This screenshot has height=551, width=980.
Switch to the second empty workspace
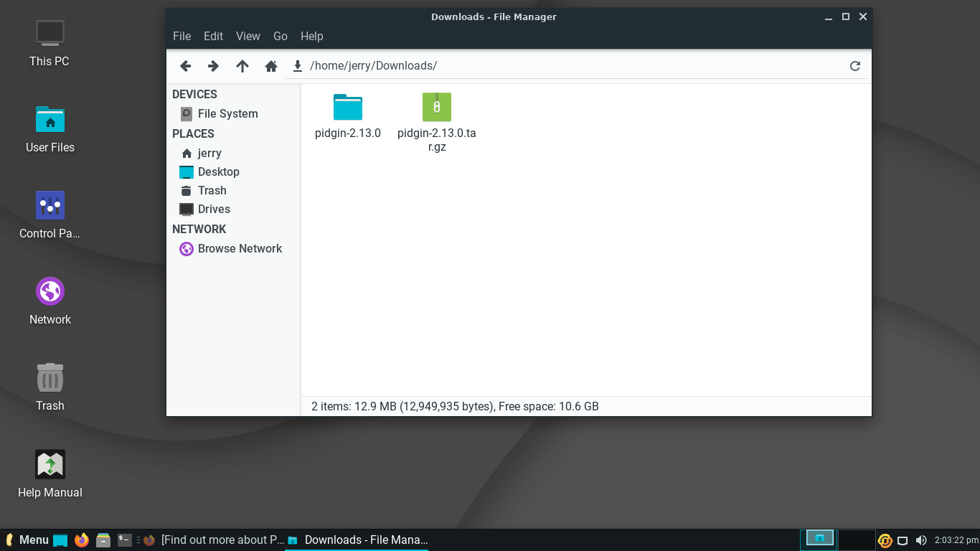856,540
